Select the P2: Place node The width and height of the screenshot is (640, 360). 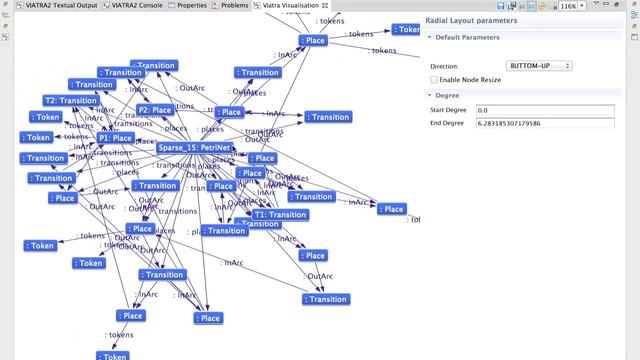tap(155, 110)
